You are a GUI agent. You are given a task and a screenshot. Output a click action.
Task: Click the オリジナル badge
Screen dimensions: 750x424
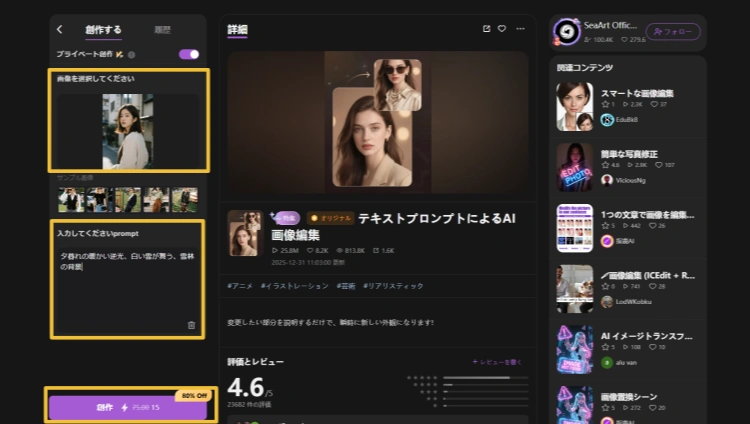click(x=331, y=218)
